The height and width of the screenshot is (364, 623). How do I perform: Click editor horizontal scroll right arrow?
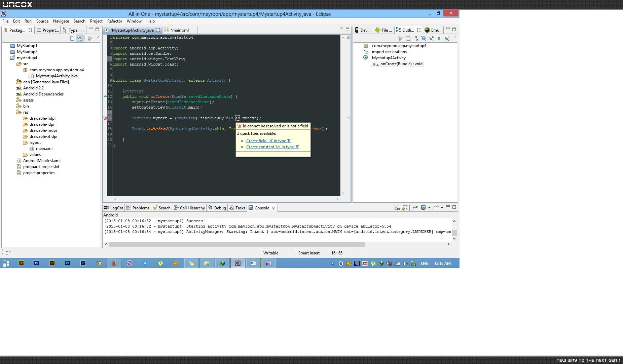click(x=338, y=199)
